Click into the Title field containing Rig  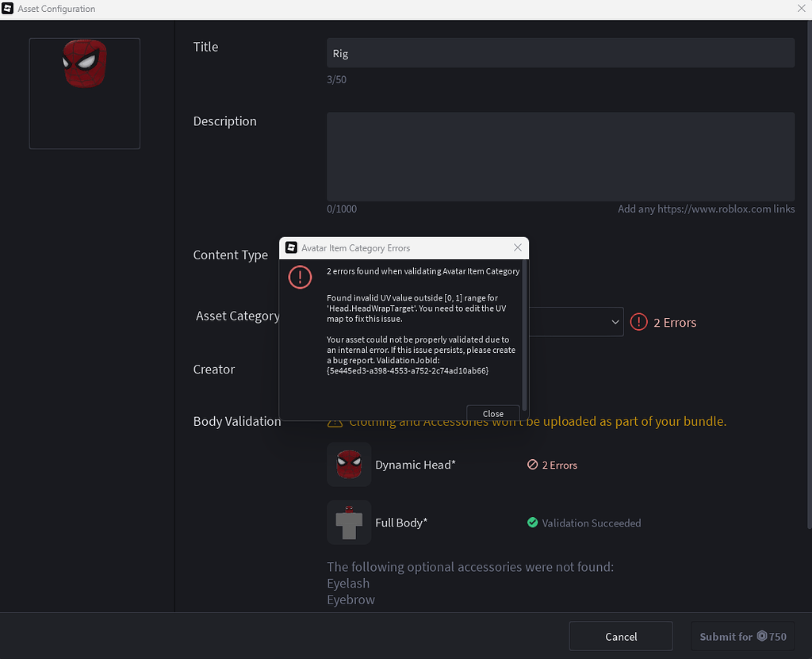(x=561, y=53)
